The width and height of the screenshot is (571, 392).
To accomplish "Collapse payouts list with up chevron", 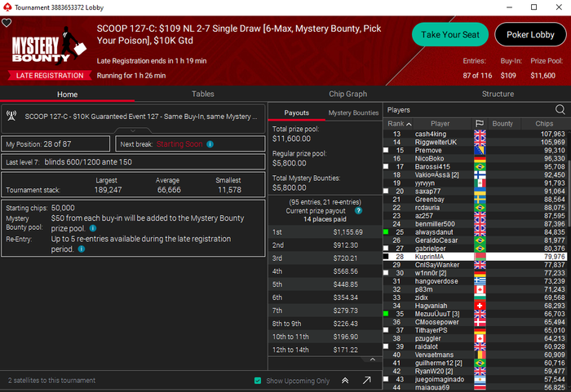I will pyautogui.click(x=372, y=359).
